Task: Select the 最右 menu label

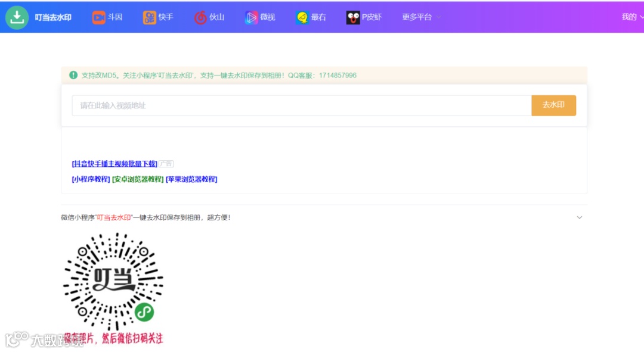Action: coord(318,17)
